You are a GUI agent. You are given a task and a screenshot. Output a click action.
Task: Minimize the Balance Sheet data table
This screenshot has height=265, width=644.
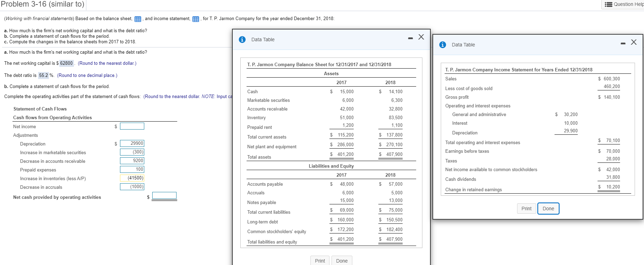click(410, 38)
